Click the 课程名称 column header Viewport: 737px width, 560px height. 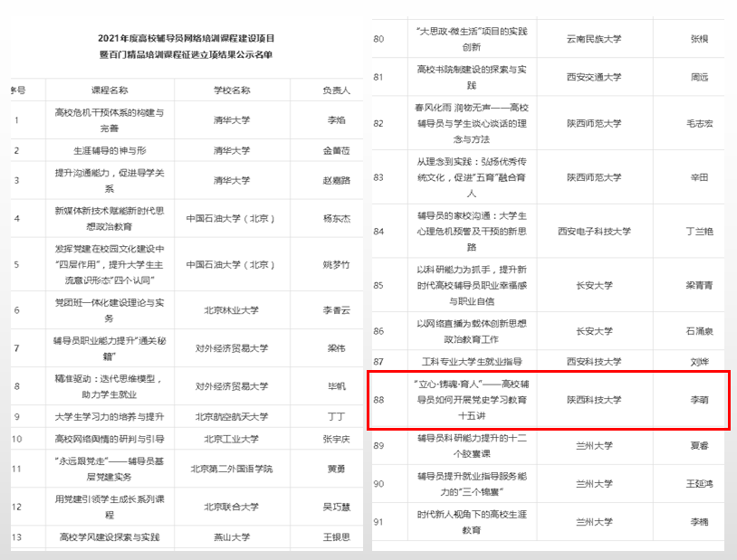click(110, 90)
